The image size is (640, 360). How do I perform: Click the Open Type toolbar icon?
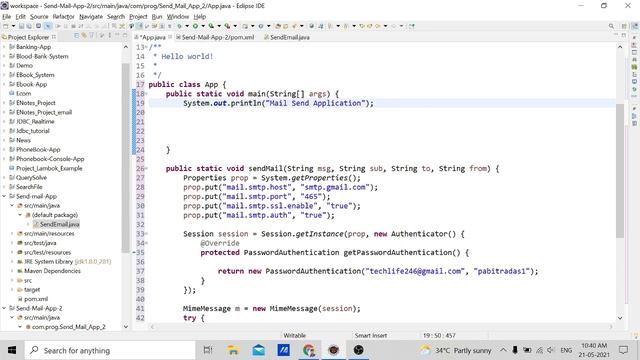point(278,26)
